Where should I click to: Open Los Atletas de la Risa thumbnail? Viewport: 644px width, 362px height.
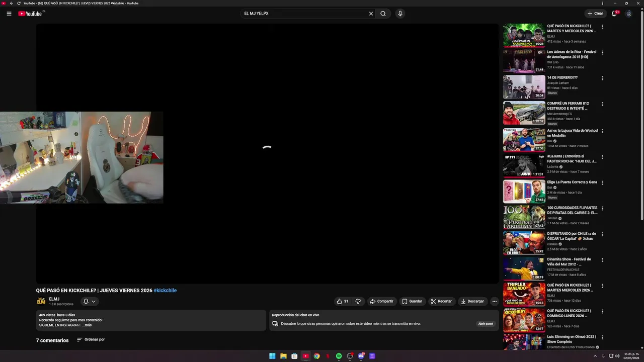pos(524,61)
